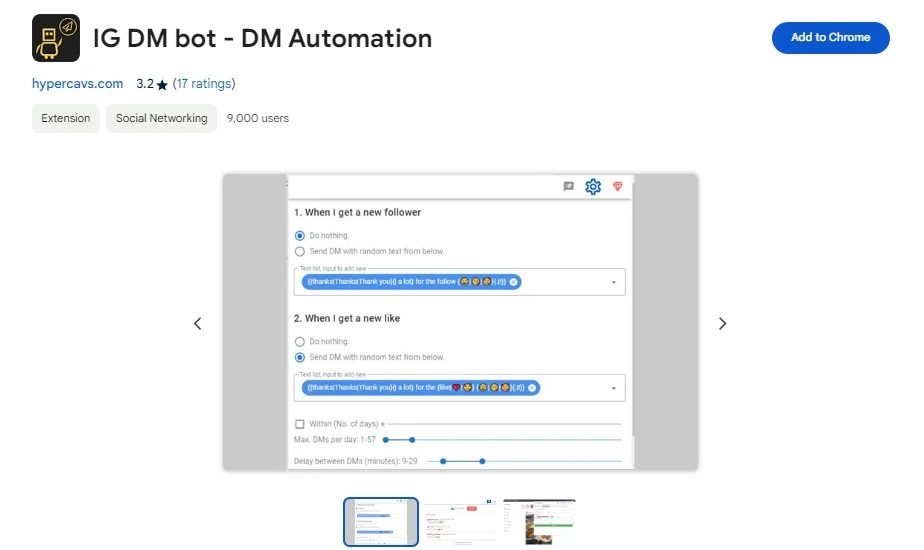Select "Do nothing" under new follower
924x550 pixels.
300,236
